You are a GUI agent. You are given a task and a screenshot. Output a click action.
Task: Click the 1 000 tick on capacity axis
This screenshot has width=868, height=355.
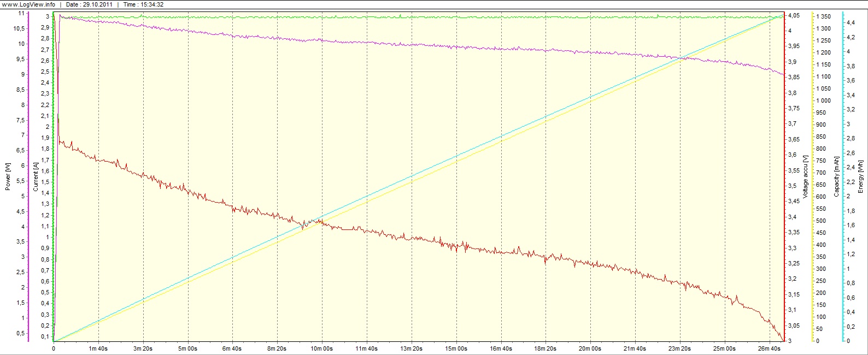(x=823, y=101)
